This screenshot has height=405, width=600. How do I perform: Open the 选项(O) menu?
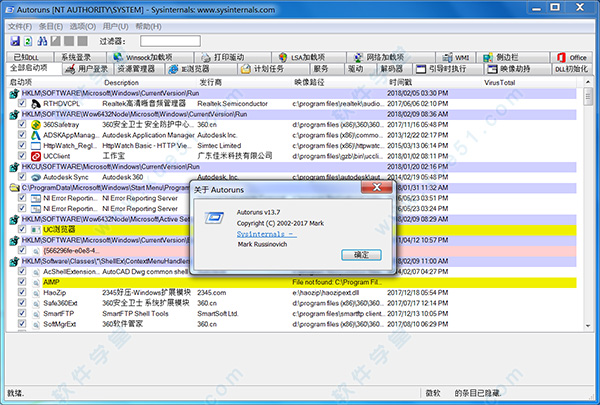point(83,26)
